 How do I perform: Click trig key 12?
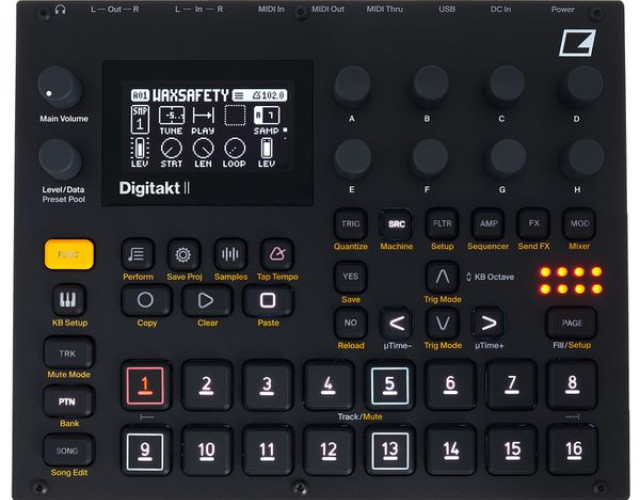(328, 451)
